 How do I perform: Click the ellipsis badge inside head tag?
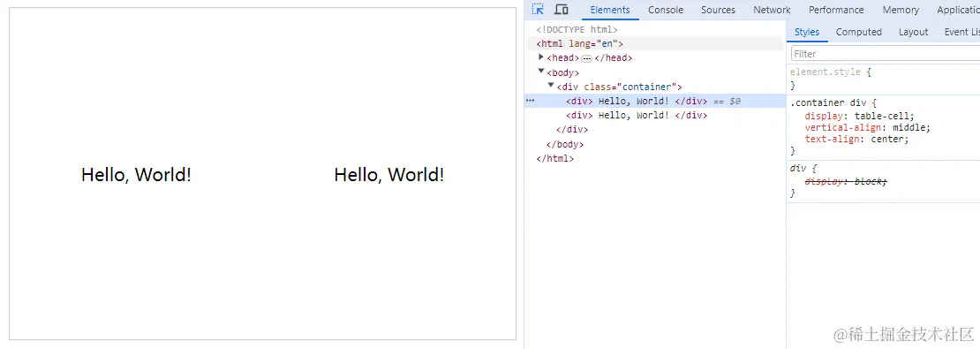tap(586, 58)
